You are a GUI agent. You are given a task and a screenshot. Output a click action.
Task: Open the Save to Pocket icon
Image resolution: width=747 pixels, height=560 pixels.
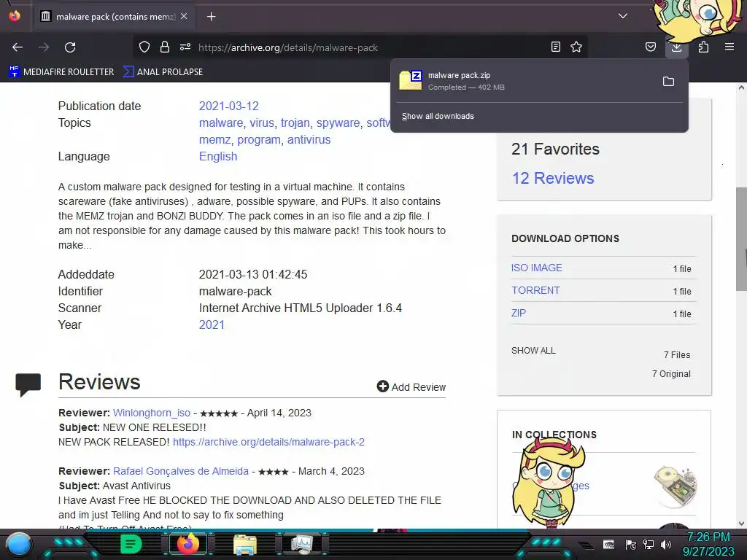[x=650, y=47]
